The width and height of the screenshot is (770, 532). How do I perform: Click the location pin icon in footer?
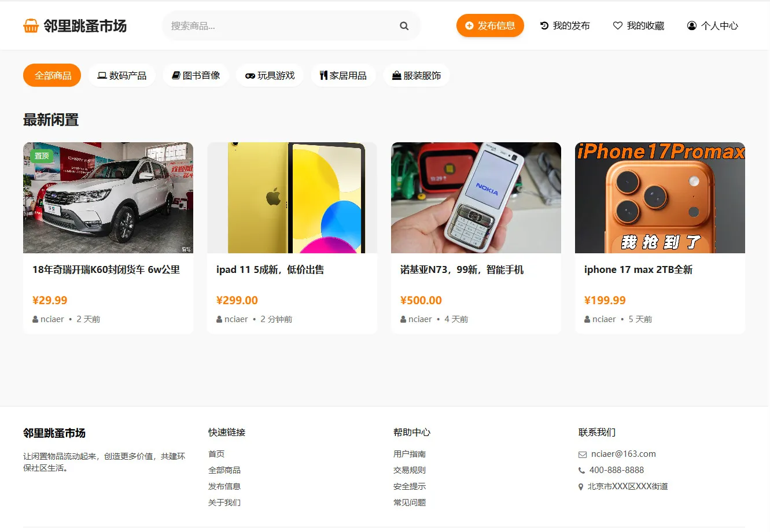tap(581, 487)
